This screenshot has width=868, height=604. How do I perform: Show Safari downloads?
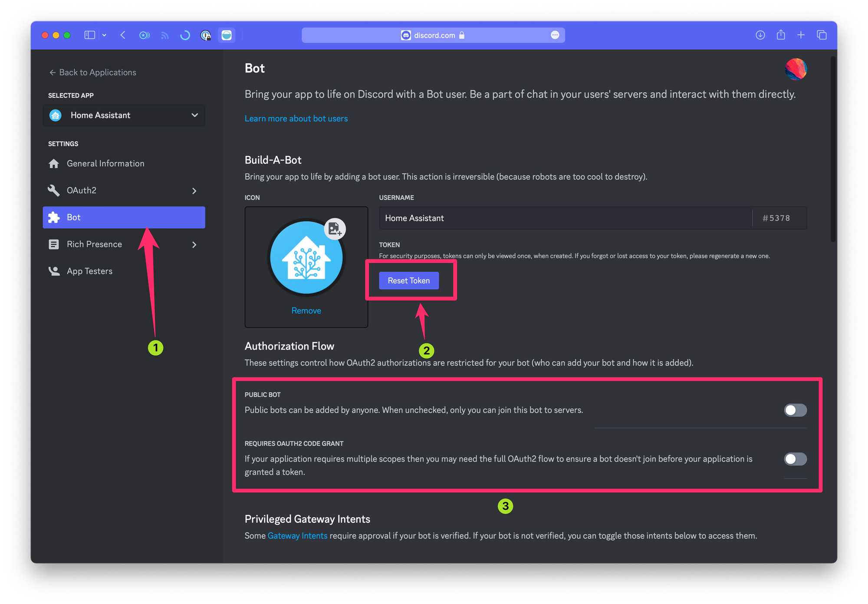760,35
